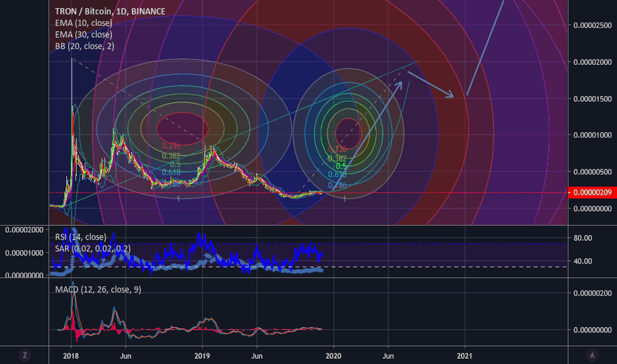Select the RSI (14, close) indicator label
The image size is (617, 364).
81,237
